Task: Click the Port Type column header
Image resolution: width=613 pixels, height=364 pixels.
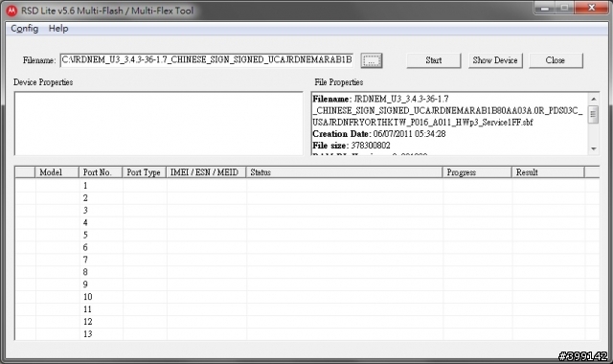Action: tap(145, 172)
